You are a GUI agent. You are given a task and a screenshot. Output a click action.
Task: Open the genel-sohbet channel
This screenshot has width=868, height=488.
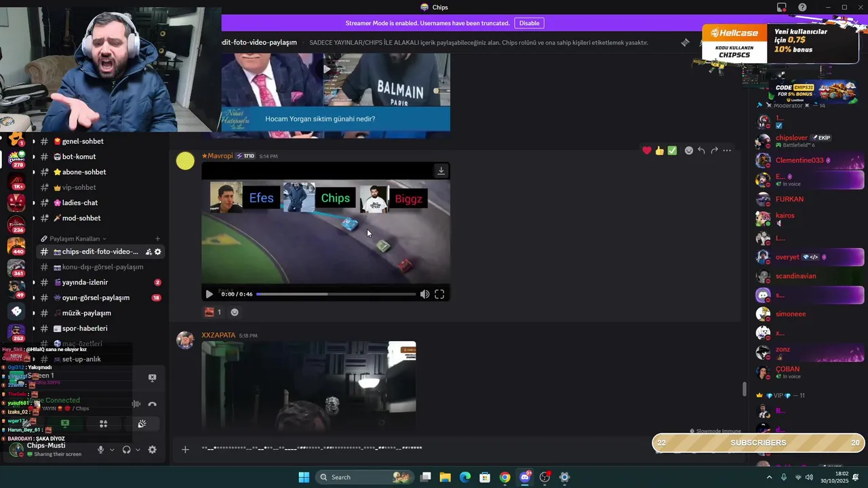100,142
